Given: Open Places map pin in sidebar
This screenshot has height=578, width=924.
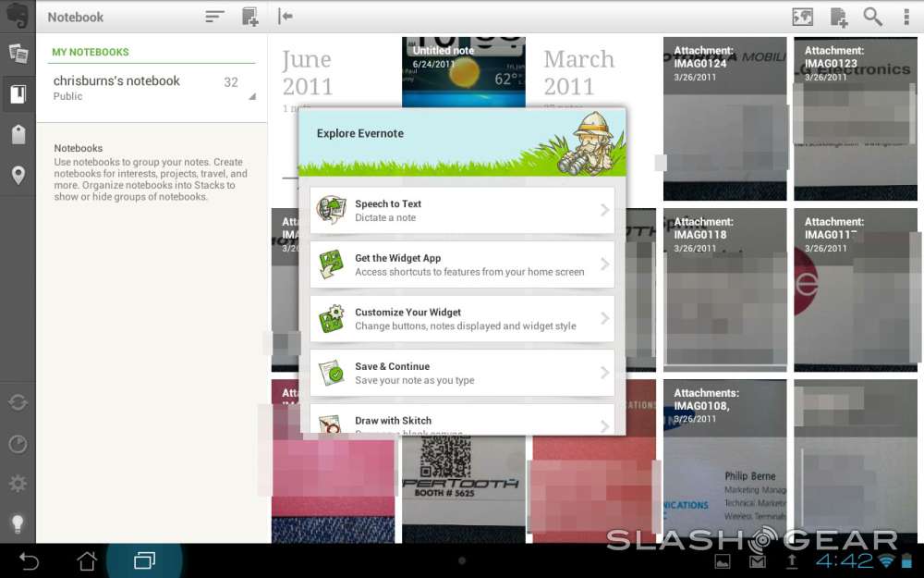Looking at the screenshot, I should (18, 176).
